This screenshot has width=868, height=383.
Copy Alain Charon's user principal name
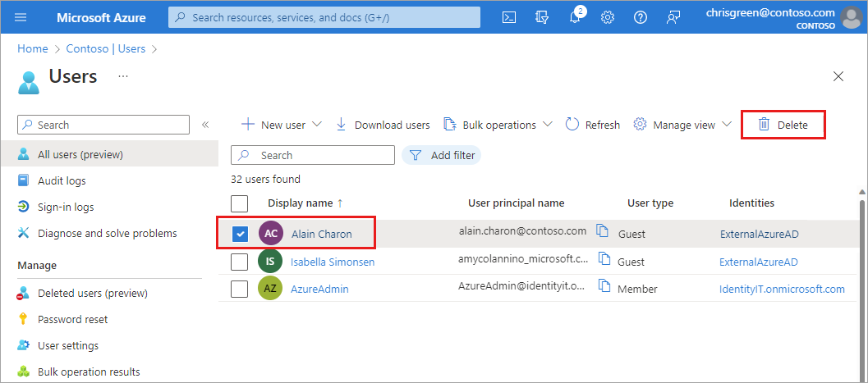point(603,232)
